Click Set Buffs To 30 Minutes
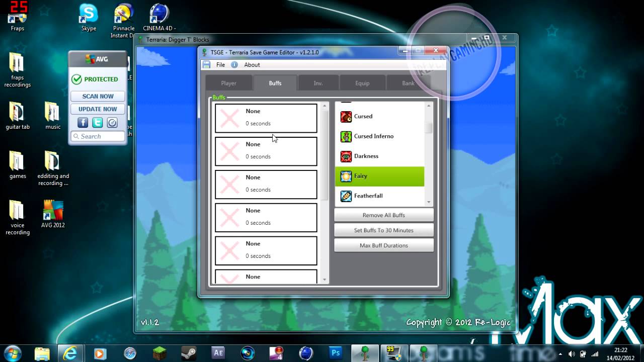Screen dimensions: 644x362 pyautogui.click(x=384, y=230)
